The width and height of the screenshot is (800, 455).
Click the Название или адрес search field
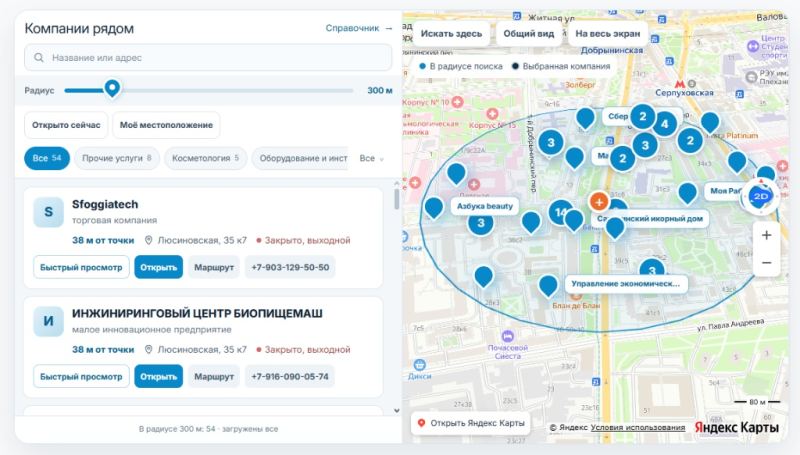point(208,58)
